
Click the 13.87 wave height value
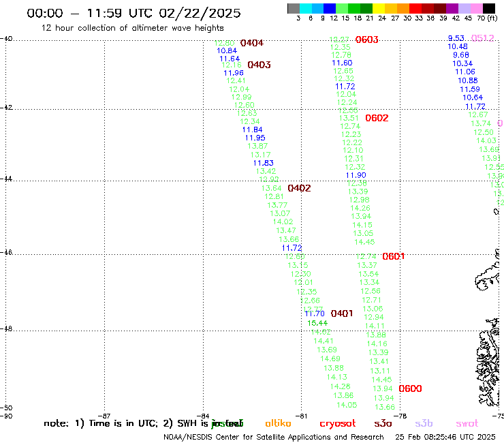click(257, 146)
